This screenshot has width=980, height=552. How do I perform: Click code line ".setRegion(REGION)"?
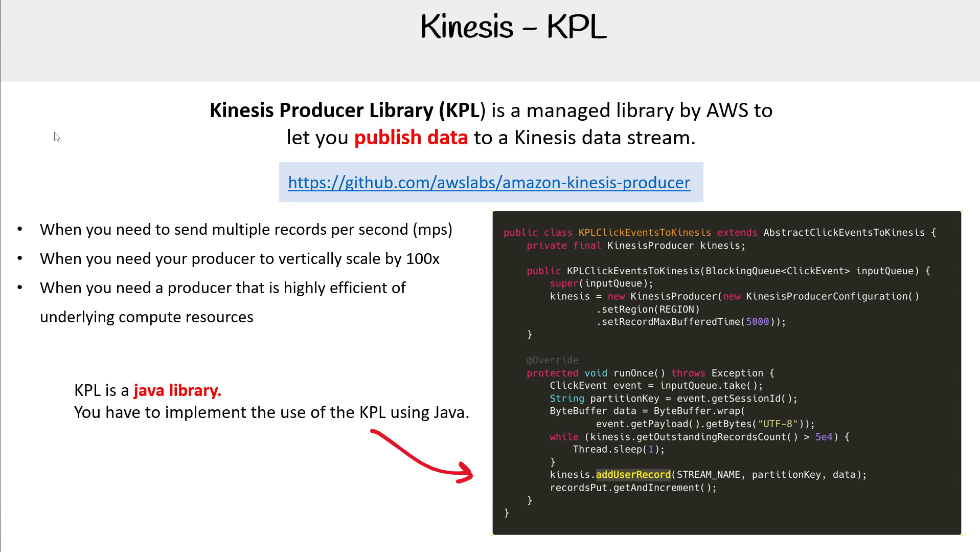pos(648,309)
